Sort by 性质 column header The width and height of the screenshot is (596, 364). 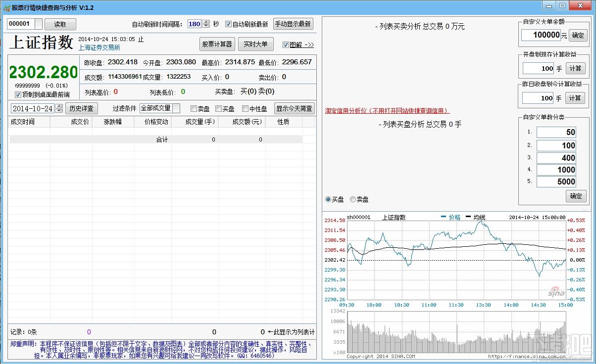pyautogui.click(x=284, y=122)
